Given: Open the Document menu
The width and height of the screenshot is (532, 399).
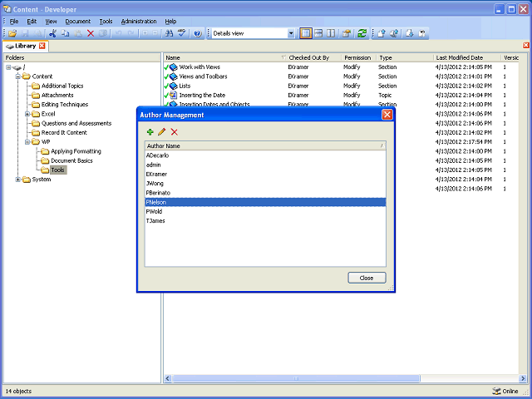Looking at the screenshot, I should pyautogui.click(x=78, y=22).
